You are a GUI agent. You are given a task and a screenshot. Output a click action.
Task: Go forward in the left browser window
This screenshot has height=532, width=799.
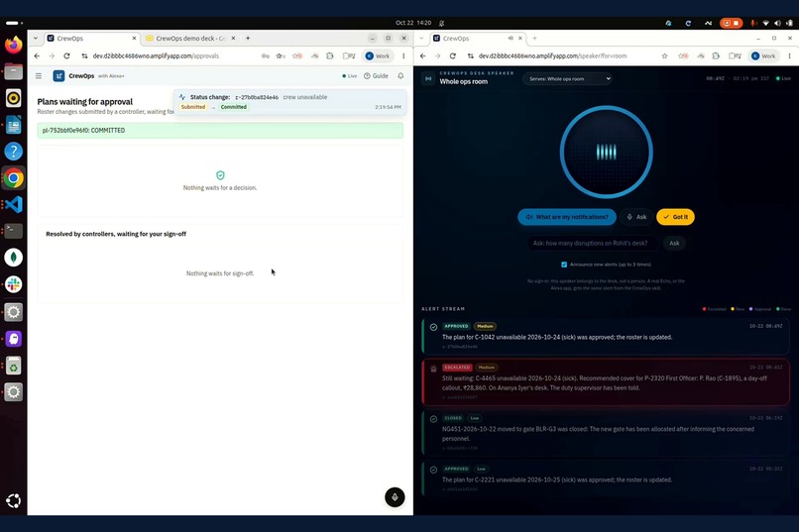(x=52, y=56)
